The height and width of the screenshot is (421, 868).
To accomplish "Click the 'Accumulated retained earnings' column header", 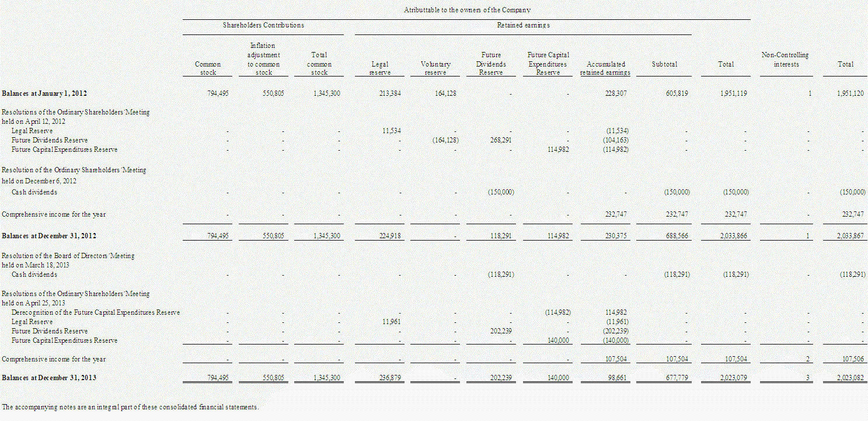I will click(x=605, y=68).
